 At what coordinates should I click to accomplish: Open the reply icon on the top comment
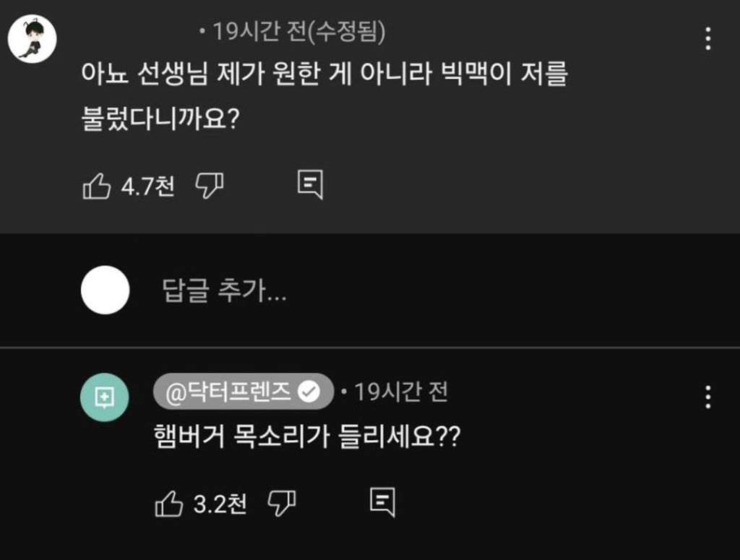point(310,185)
